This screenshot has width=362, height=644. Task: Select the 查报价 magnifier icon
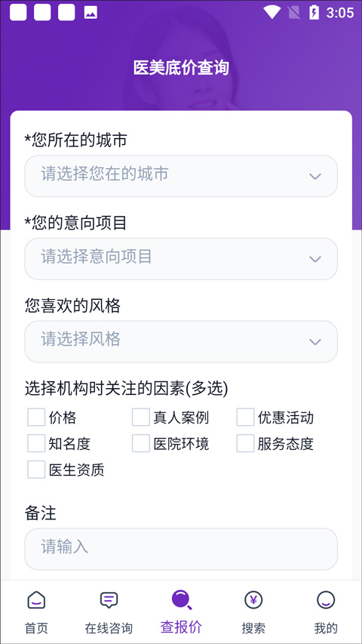(x=181, y=599)
